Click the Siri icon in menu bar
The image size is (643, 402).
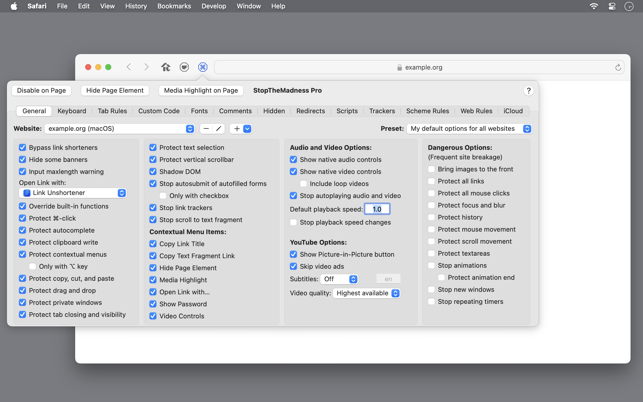629,6
